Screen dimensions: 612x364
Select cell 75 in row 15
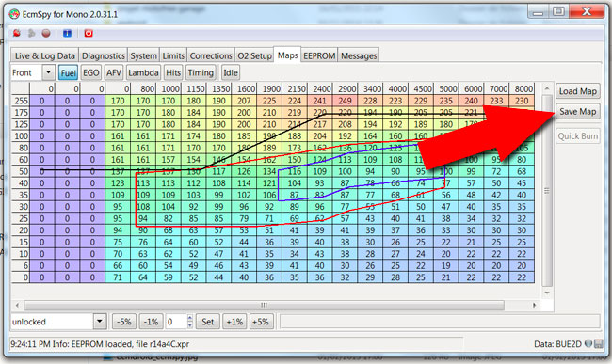pos(118,242)
